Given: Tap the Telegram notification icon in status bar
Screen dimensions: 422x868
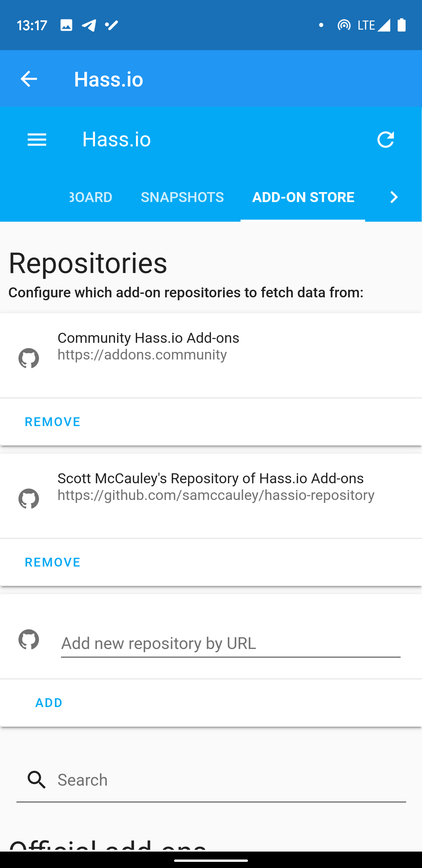Looking at the screenshot, I should [89, 25].
